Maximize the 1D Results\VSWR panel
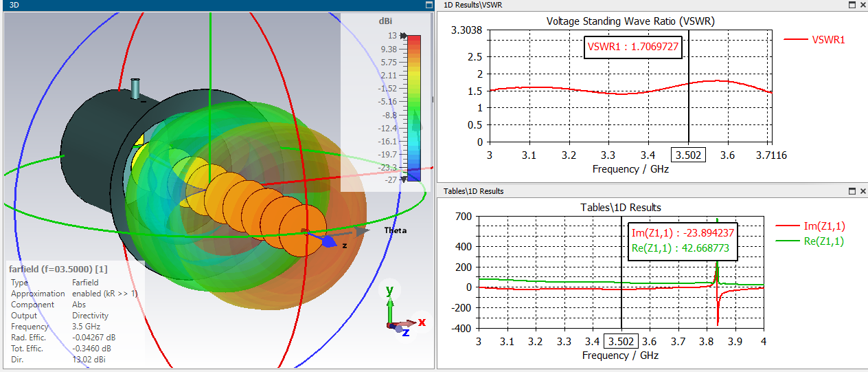Image resolution: width=868 pixels, height=372 pixels. click(852, 5)
